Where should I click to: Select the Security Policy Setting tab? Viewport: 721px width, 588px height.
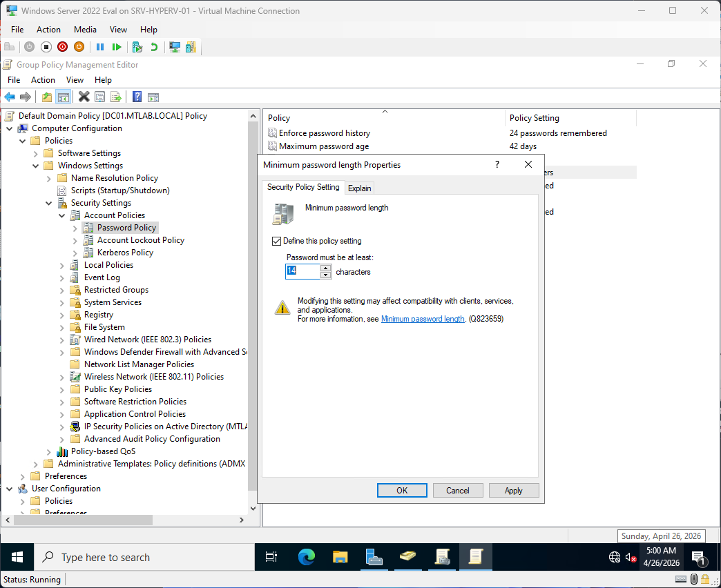click(303, 187)
